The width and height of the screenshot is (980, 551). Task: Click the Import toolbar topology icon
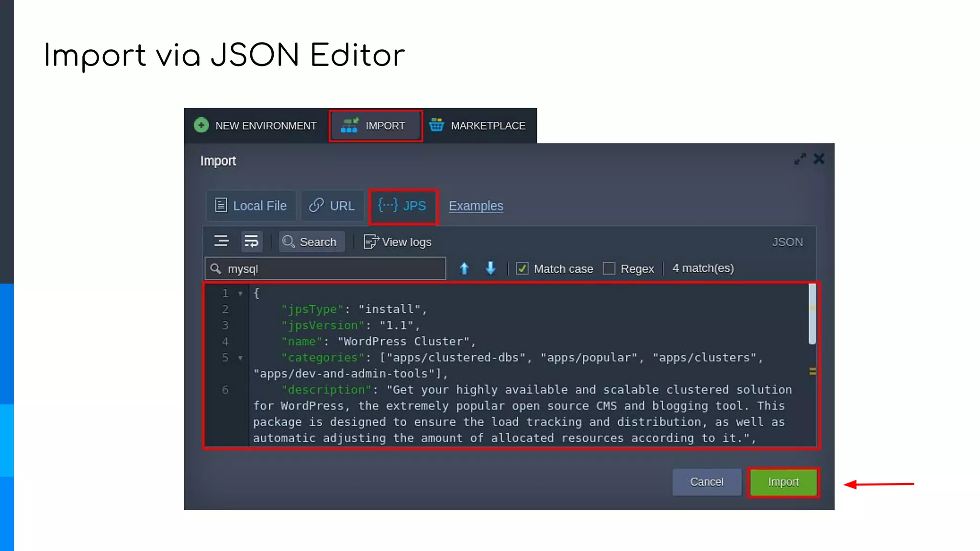tap(349, 125)
